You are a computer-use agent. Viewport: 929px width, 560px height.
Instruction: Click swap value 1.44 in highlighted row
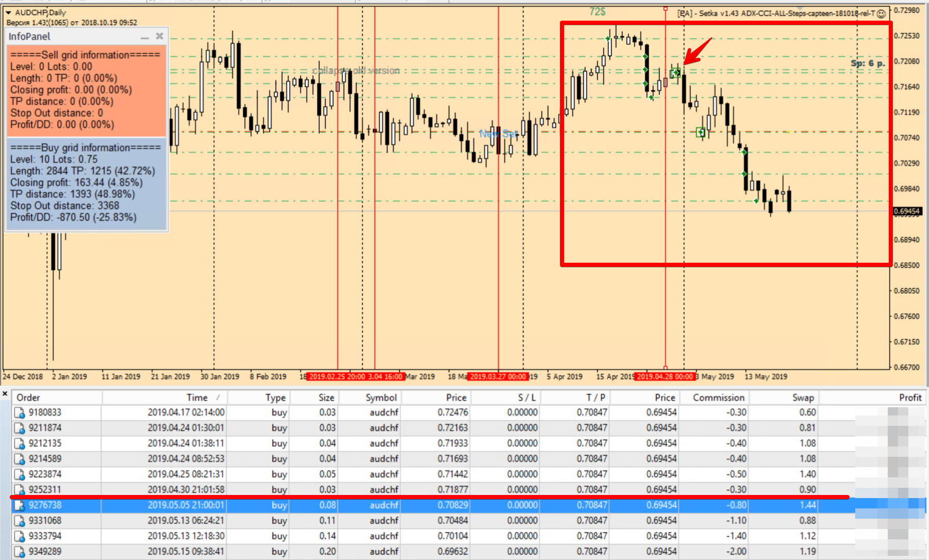tap(808, 505)
